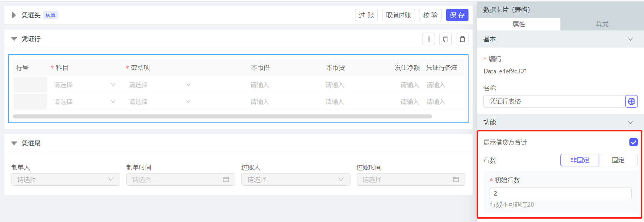Image resolution: width=644 pixels, height=222 pixels.
Task: Open the first row 科目 dropdown
Action: (84, 85)
